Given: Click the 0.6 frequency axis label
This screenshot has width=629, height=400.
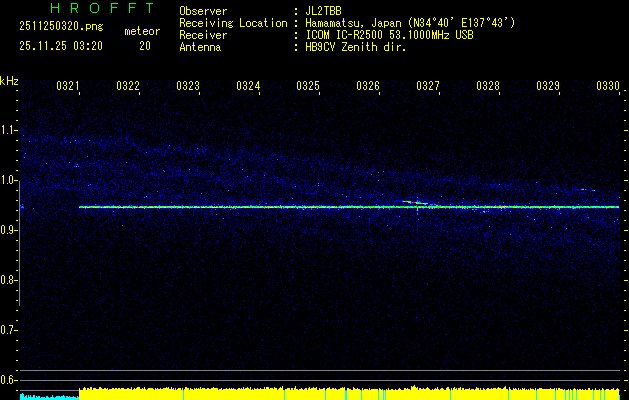Looking at the screenshot, I should (9, 380).
